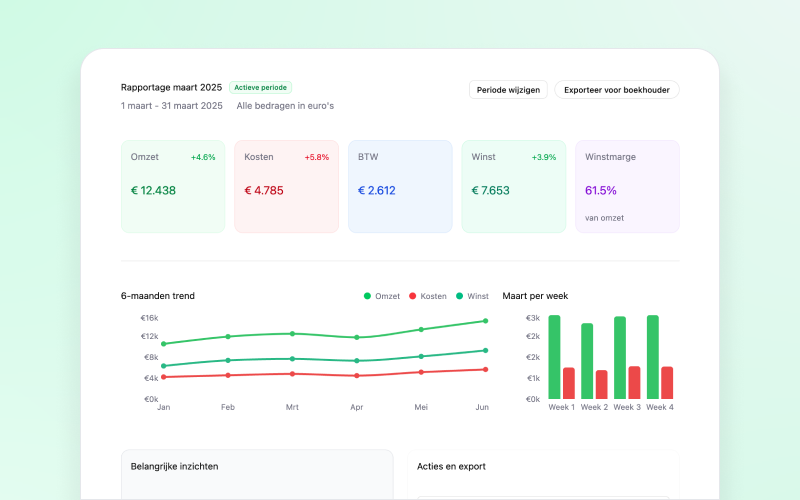Select the Actieve periode badge
Image resolution: width=800 pixels, height=500 pixels.
click(260, 87)
